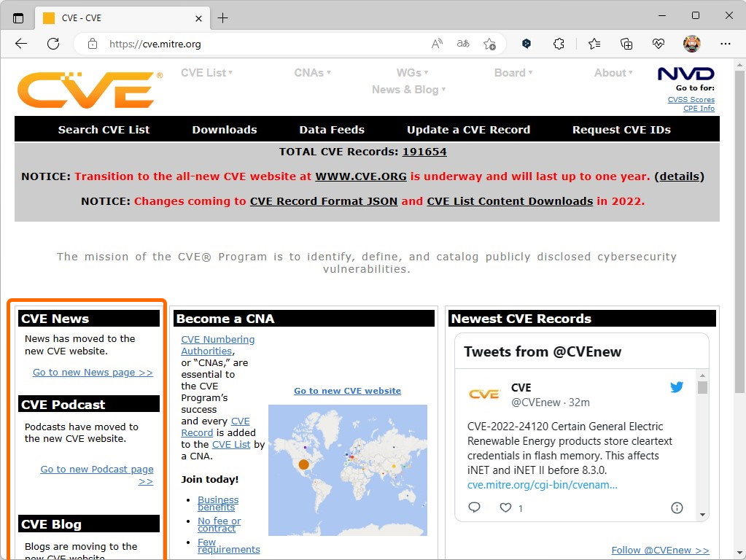The image size is (746, 560).
Task: Open the hexagon shield extension icon
Action: coord(527,44)
